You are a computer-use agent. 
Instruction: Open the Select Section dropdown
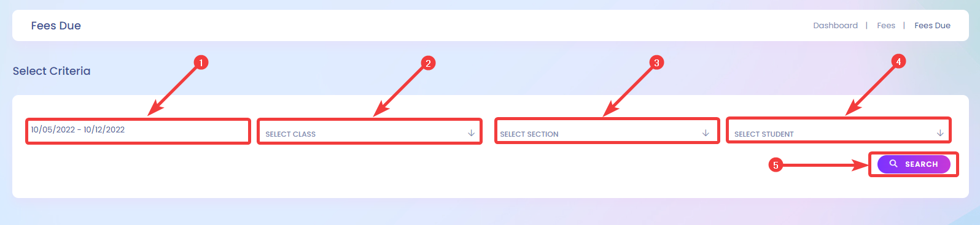coord(607,131)
